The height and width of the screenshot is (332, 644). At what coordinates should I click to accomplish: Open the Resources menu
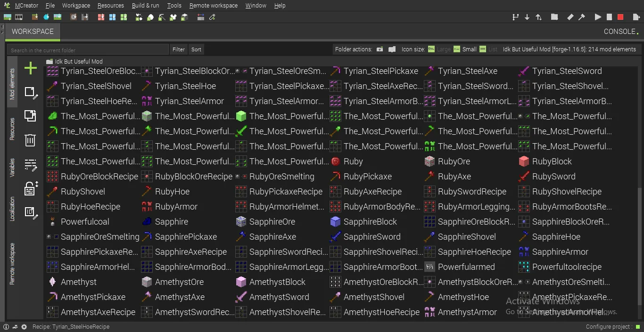[111, 6]
